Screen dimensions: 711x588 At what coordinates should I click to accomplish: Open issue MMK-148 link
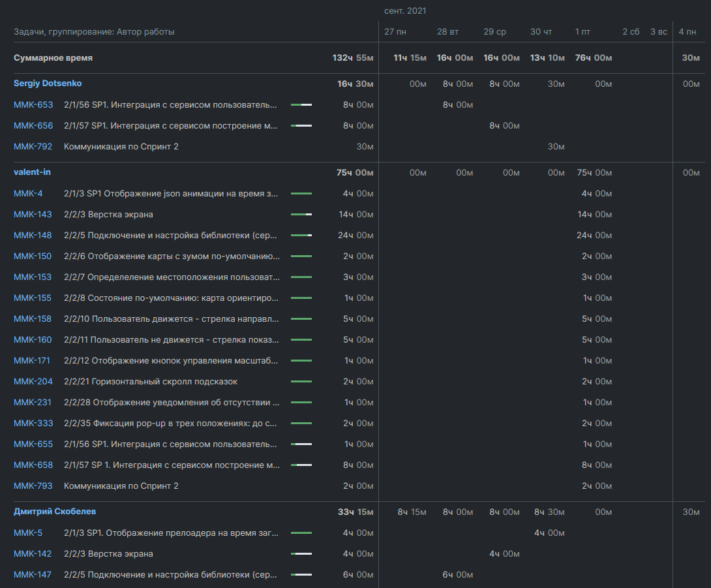coord(33,236)
